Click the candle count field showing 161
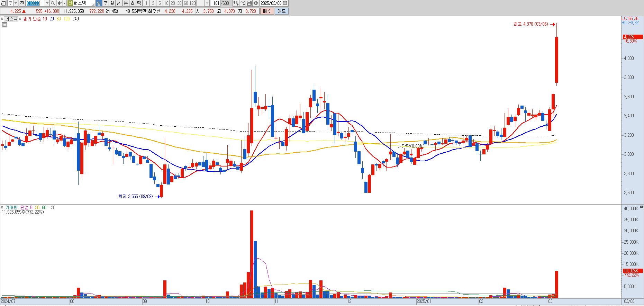Screen dimensions: 644x306 point(216,3)
